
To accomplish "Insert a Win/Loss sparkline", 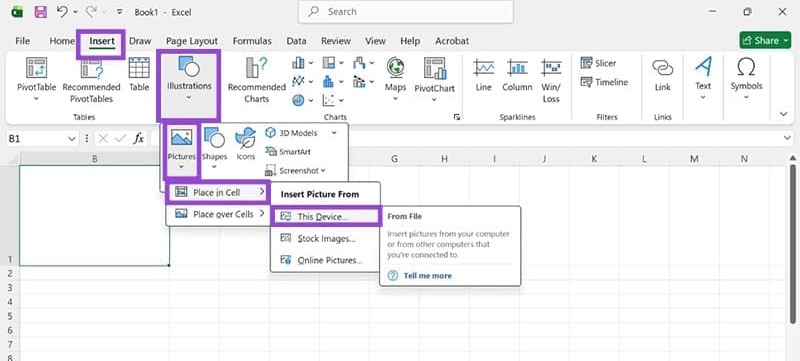I will click(551, 80).
